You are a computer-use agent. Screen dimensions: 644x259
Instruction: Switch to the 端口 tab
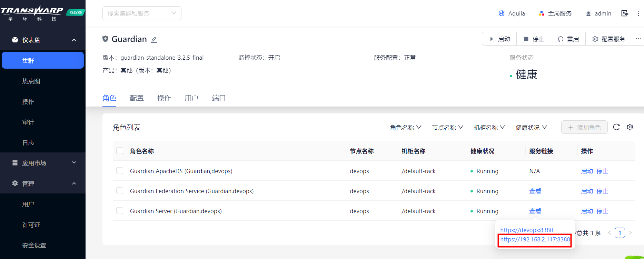coord(219,98)
